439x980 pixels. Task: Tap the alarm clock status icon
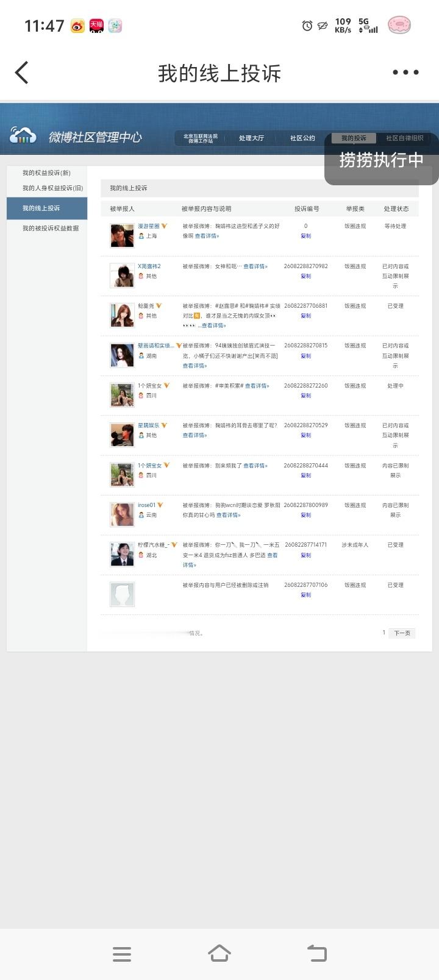pyautogui.click(x=307, y=26)
